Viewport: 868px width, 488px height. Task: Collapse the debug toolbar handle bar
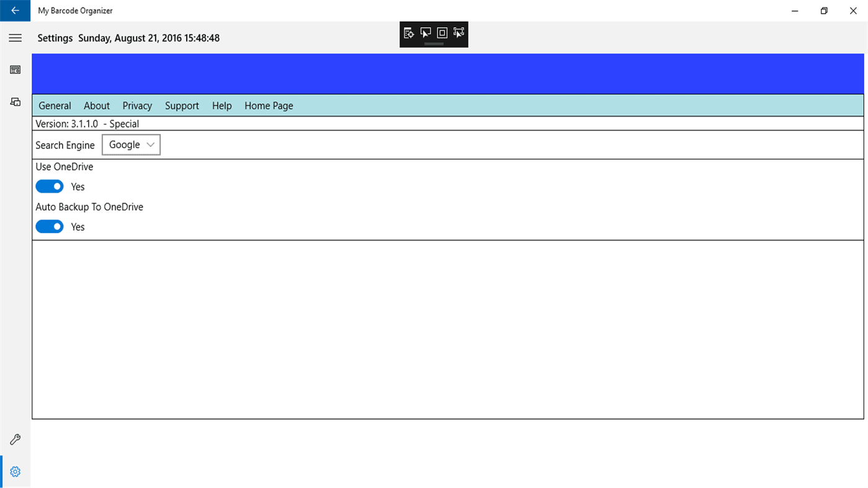click(434, 44)
